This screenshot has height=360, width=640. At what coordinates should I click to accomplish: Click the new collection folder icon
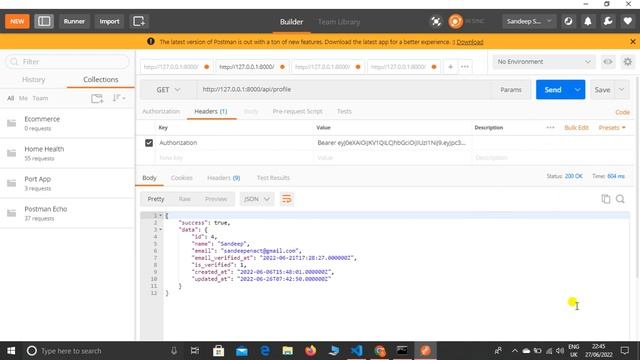tap(97, 98)
